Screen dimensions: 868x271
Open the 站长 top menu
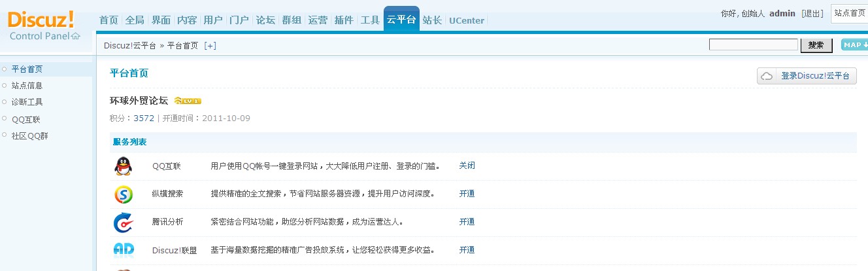click(432, 20)
